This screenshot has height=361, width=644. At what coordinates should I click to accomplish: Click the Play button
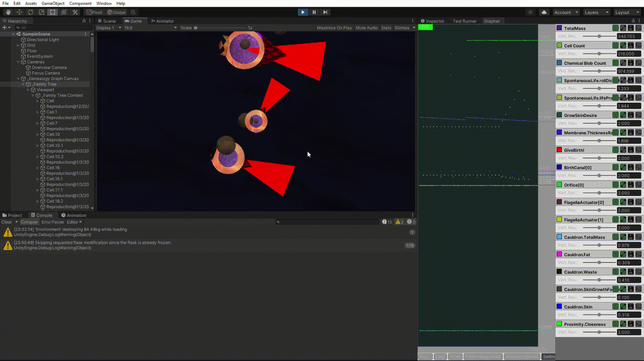(x=303, y=12)
